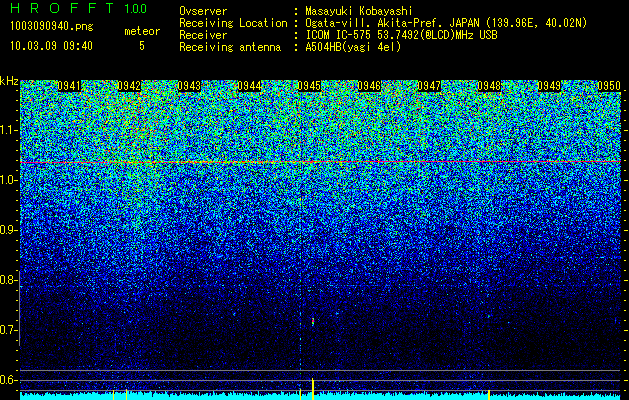Click the Receiving antenna field label
The image size is (629, 400).
pos(230,47)
